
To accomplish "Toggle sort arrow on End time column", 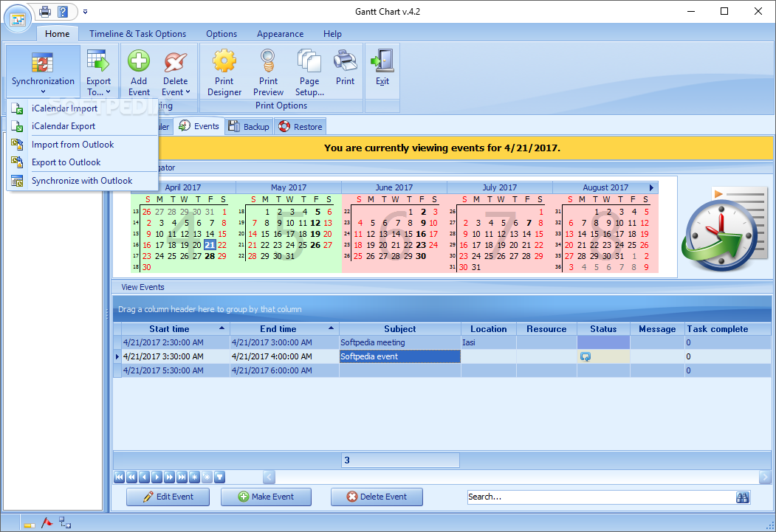I will pos(331,328).
